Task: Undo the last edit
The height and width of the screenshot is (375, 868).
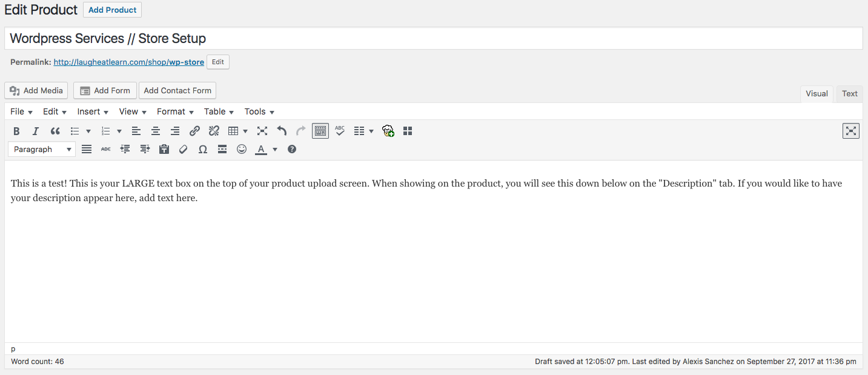Action: [282, 131]
